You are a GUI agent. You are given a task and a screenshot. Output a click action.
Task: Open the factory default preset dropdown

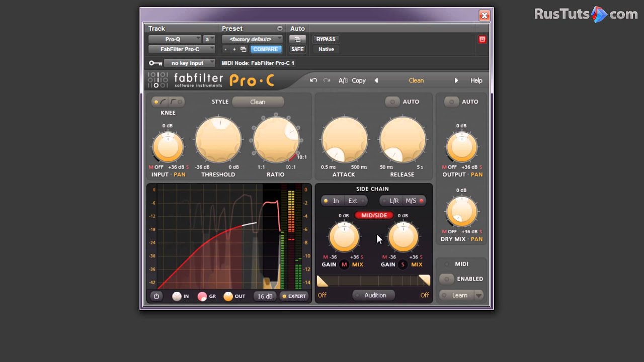(252, 39)
